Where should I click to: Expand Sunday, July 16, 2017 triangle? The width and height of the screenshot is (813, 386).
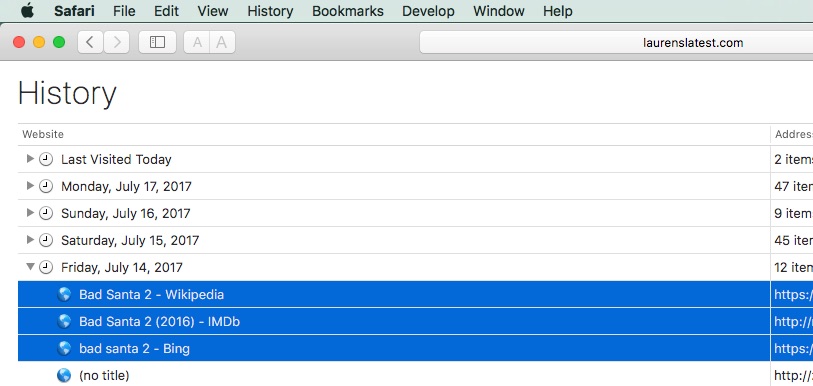coord(30,213)
